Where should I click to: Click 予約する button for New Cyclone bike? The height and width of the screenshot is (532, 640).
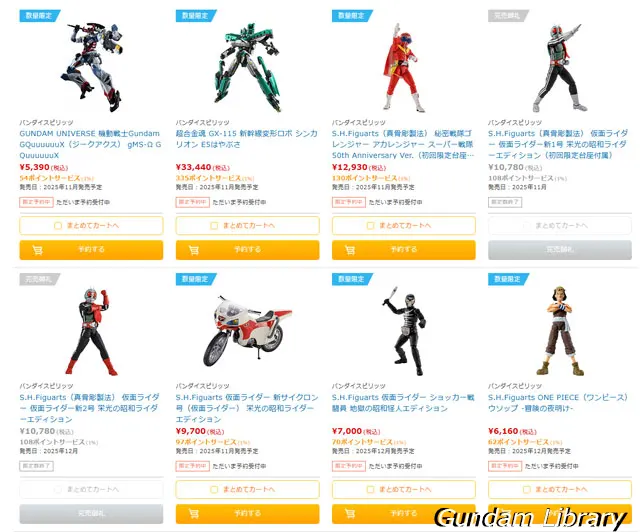pyautogui.click(x=247, y=514)
